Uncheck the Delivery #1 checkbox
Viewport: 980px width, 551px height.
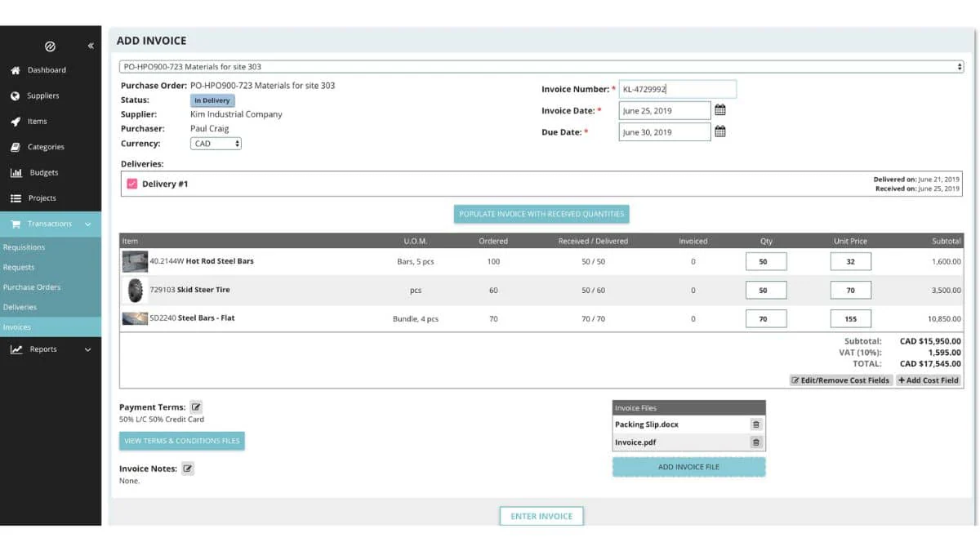[132, 184]
